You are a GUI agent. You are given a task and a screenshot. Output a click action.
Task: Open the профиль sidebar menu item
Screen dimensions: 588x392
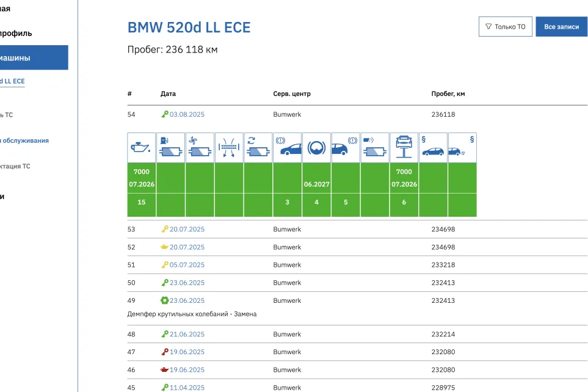[x=16, y=34]
